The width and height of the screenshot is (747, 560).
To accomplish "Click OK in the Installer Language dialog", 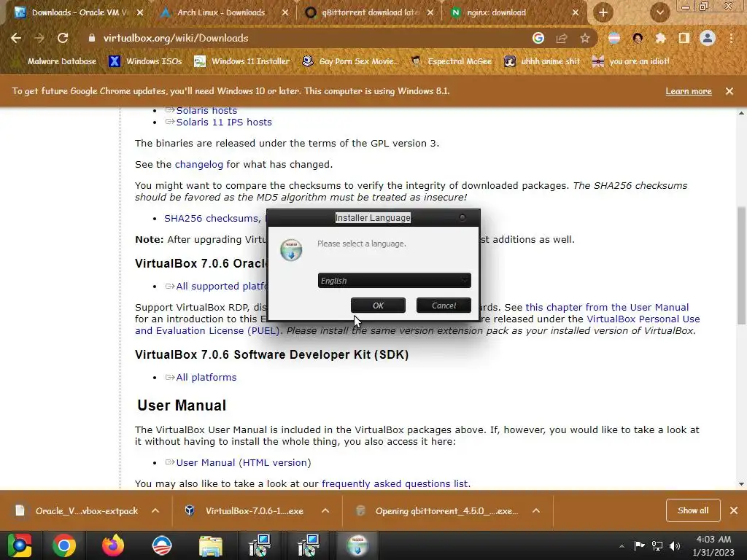I will click(x=378, y=306).
